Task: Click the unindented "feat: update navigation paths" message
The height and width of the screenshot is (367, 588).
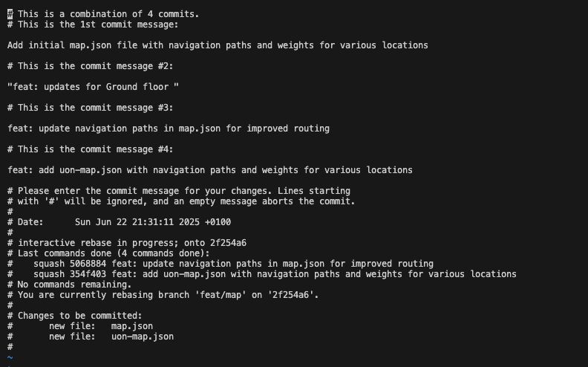Action: point(169,129)
